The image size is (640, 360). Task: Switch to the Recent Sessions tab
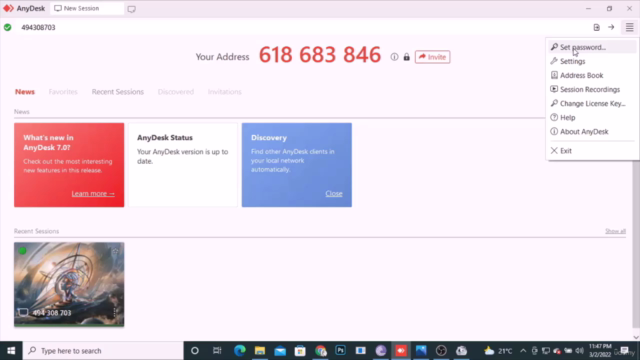pos(118,92)
